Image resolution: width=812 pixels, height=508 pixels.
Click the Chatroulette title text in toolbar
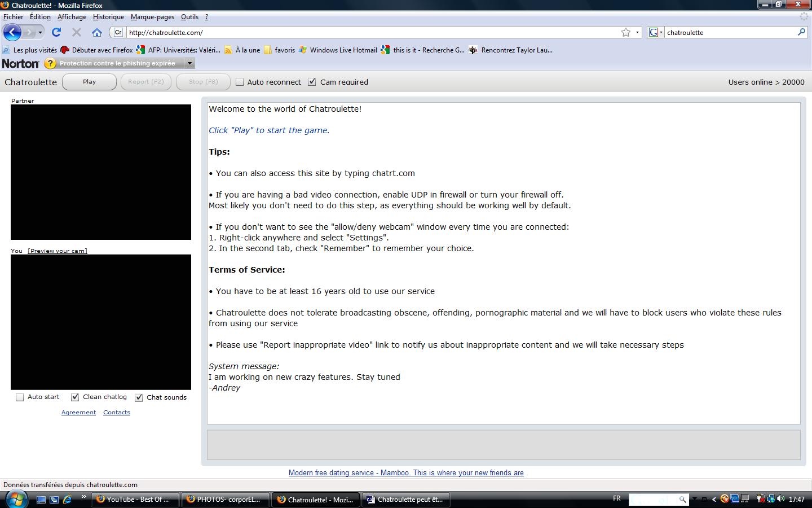tap(30, 82)
